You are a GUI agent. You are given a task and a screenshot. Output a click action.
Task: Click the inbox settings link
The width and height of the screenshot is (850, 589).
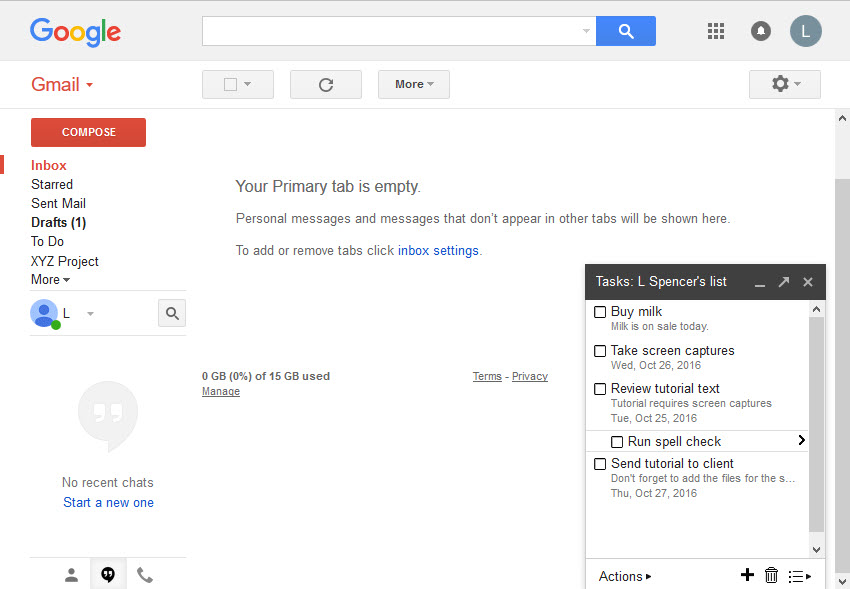(x=438, y=250)
